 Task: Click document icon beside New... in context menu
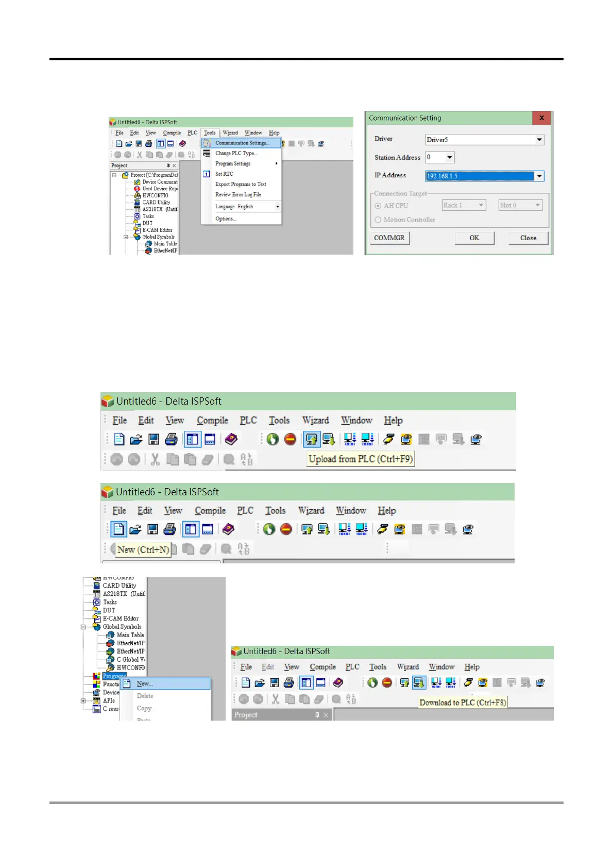tap(127, 684)
